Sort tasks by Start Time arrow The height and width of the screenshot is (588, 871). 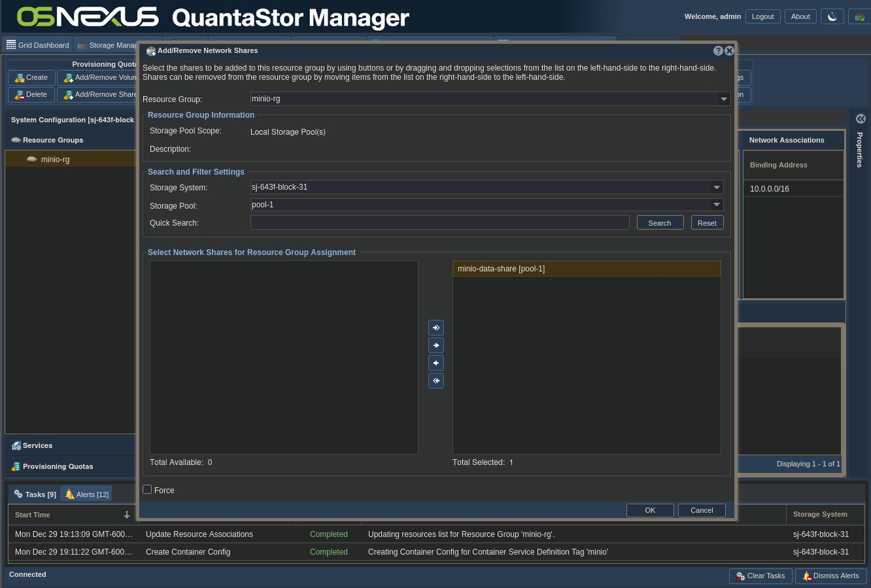pos(127,515)
